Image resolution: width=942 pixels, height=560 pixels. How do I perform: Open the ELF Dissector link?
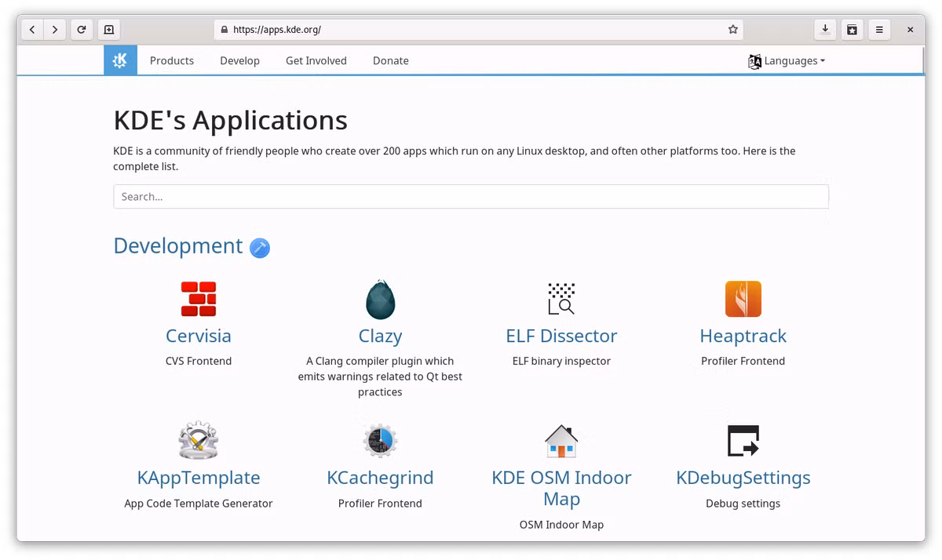[561, 336]
